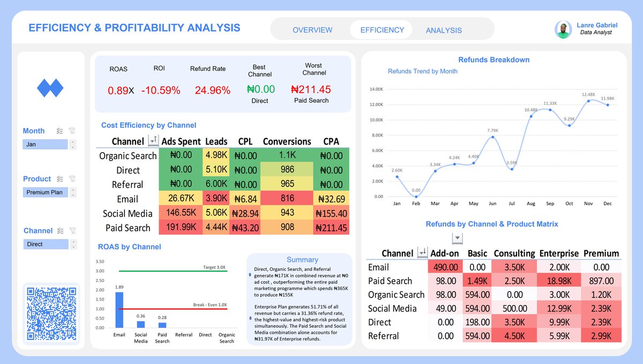Click the Refunds Trend by Month title
643x364 pixels.
(423, 71)
